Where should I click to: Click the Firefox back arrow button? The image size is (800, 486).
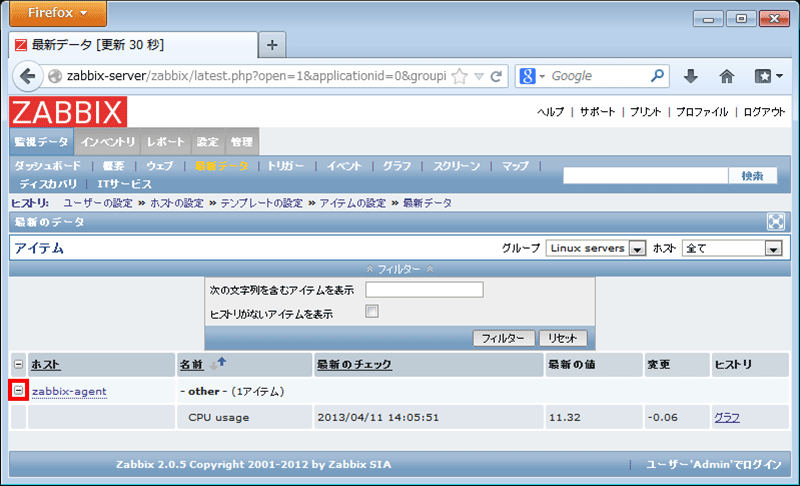click(28, 76)
